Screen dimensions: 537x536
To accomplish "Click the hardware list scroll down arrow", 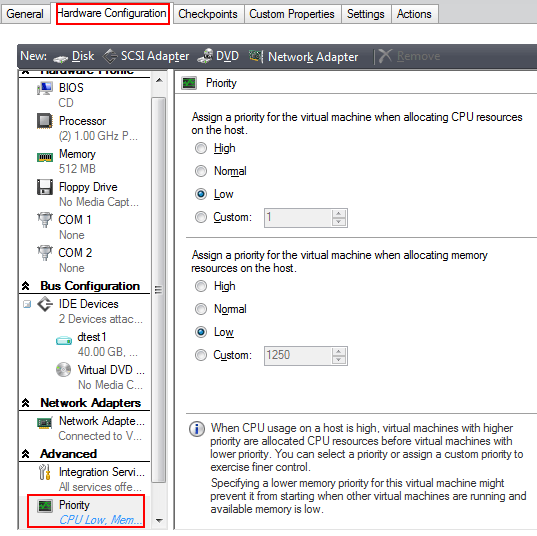I will 159,521.
